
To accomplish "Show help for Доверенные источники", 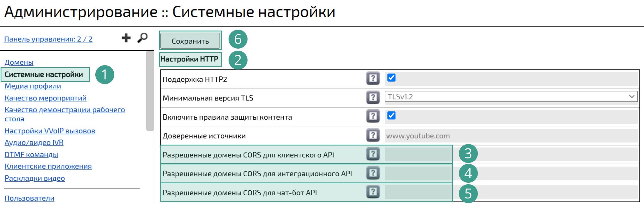I will tap(373, 135).
